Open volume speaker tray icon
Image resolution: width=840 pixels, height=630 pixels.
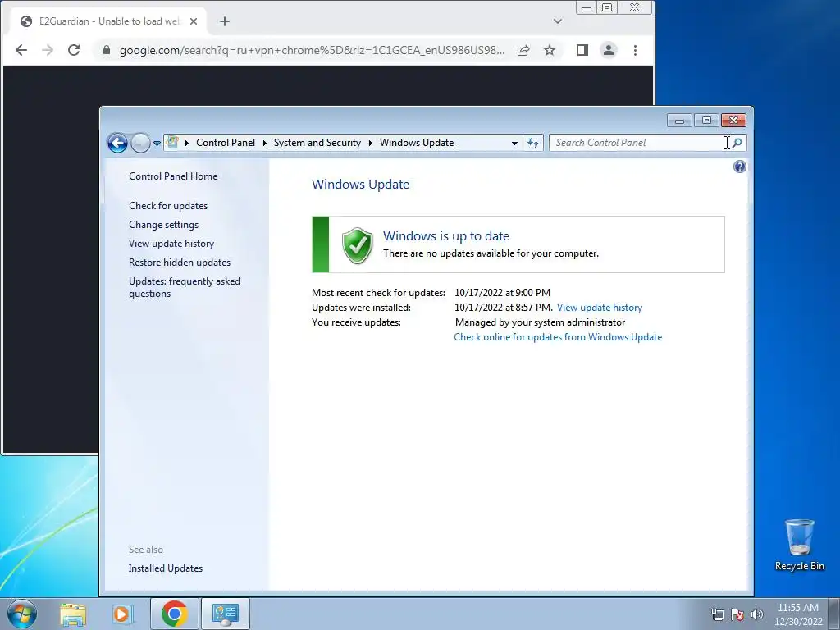(x=756, y=614)
